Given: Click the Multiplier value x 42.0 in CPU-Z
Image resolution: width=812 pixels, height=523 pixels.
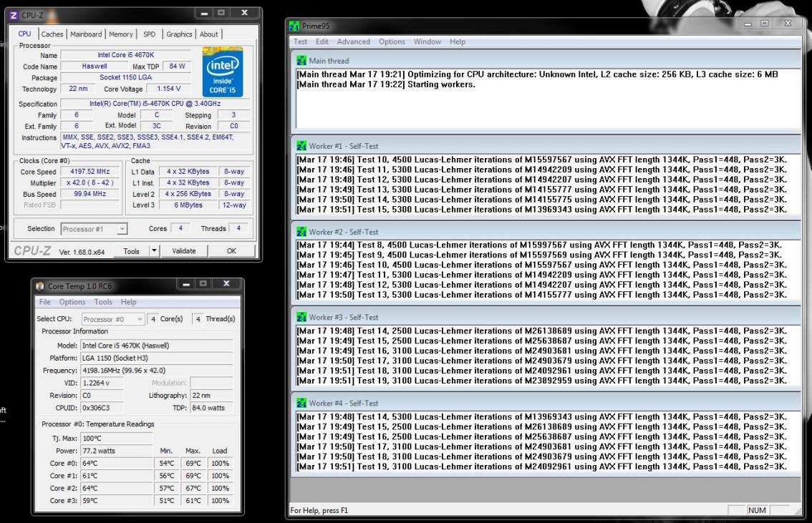Looking at the screenshot, I should pyautogui.click(x=90, y=182).
